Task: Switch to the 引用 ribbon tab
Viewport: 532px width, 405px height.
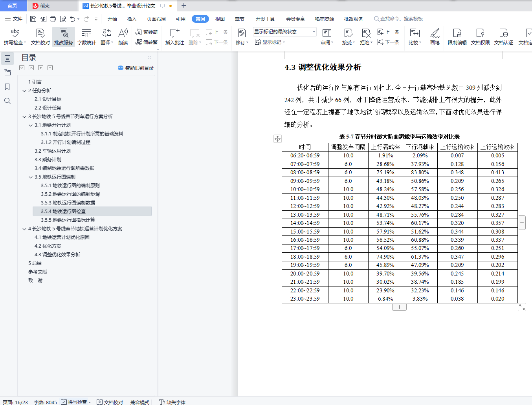Action: coord(181,19)
